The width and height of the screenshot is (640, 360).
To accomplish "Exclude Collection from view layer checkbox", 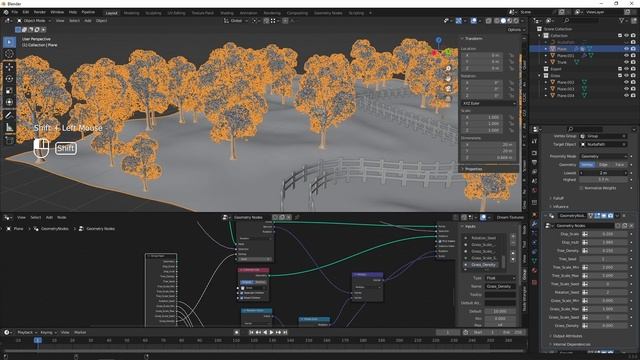I will coord(620,36).
